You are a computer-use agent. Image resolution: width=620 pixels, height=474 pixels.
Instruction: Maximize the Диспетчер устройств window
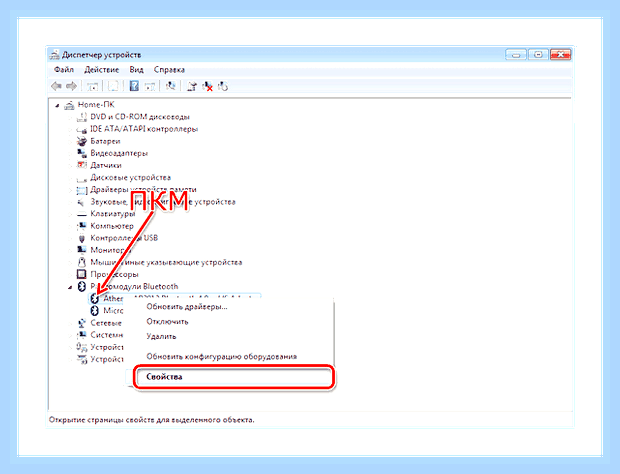[x=538, y=55]
